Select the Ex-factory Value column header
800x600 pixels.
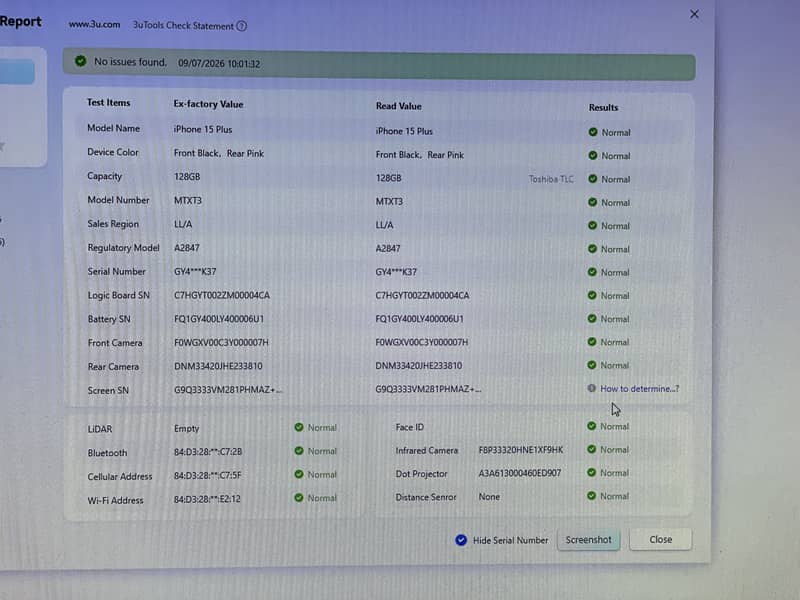point(208,104)
